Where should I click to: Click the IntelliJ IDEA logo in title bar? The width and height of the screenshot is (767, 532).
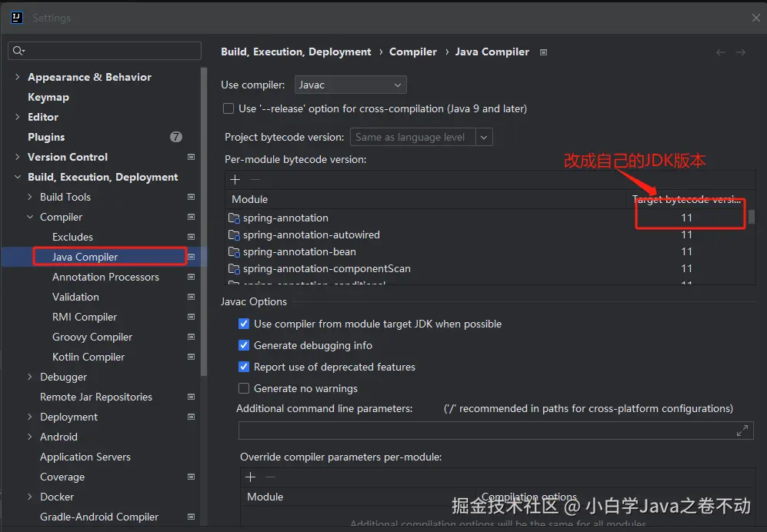pyautogui.click(x=17, y=18)
